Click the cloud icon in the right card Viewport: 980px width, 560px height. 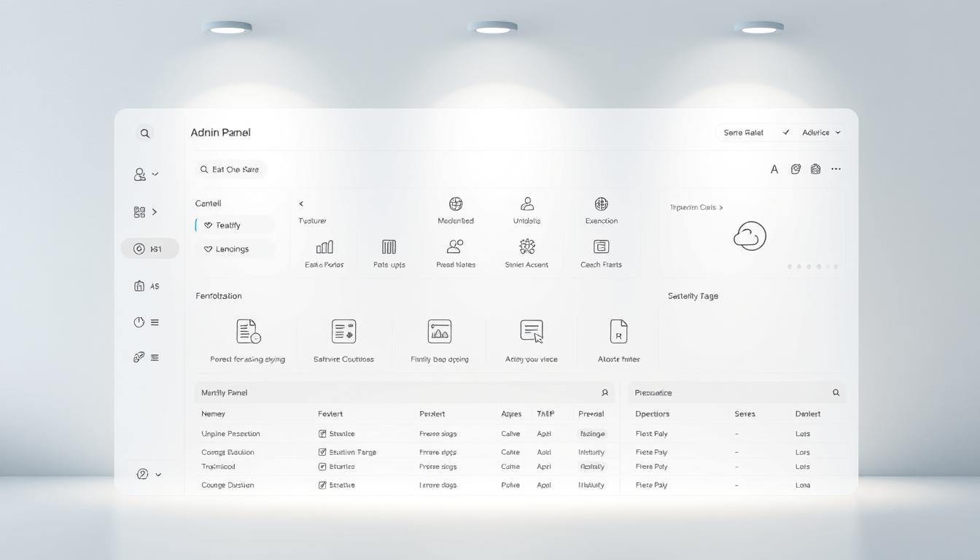[750, 236]
